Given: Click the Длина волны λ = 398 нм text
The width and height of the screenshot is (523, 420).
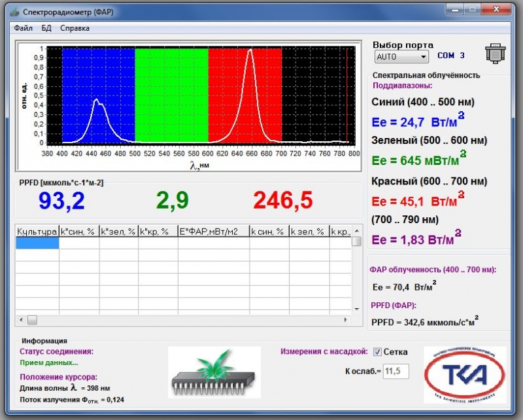Looking at the screenshot, I should [x=65, y=388].
